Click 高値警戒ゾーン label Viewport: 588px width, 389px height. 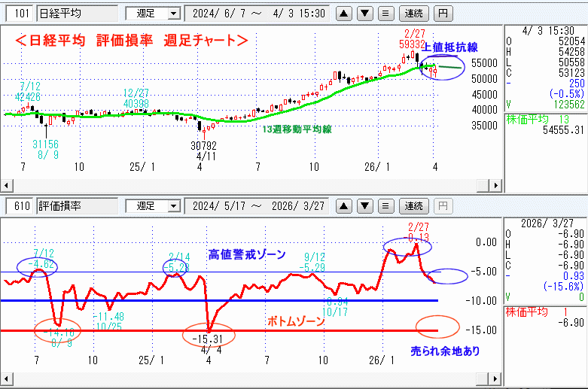[x=247, y=255]
